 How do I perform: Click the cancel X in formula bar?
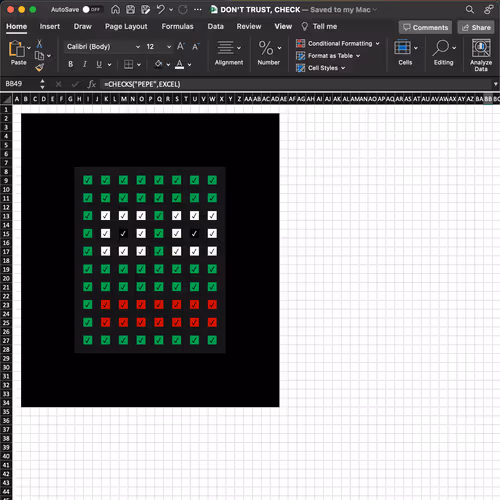58,84
